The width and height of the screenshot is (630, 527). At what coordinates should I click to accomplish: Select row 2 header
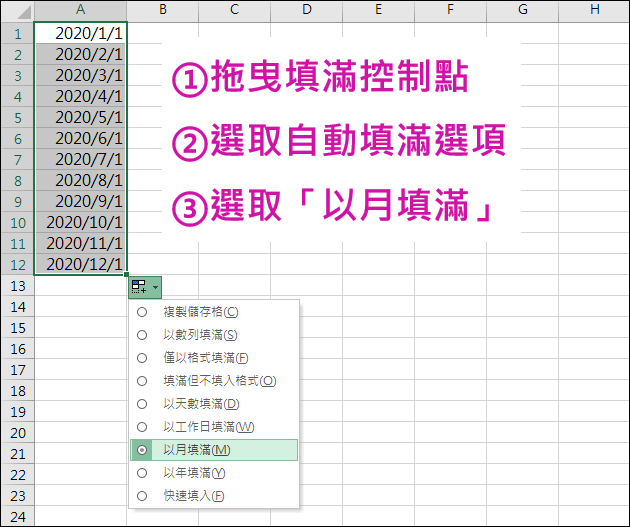[x=18, y=54]
